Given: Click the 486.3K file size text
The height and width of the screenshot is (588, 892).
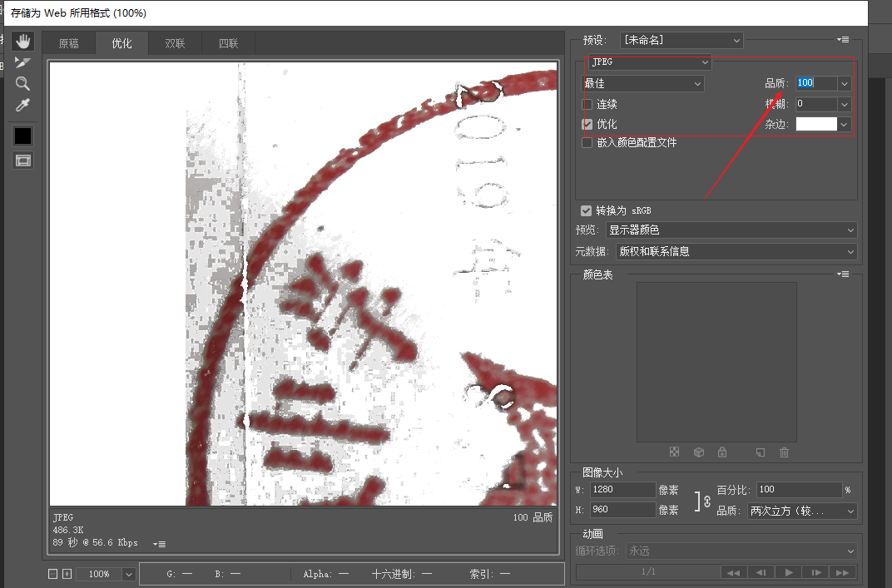Looking at the screenshot, I should [68, 530].
